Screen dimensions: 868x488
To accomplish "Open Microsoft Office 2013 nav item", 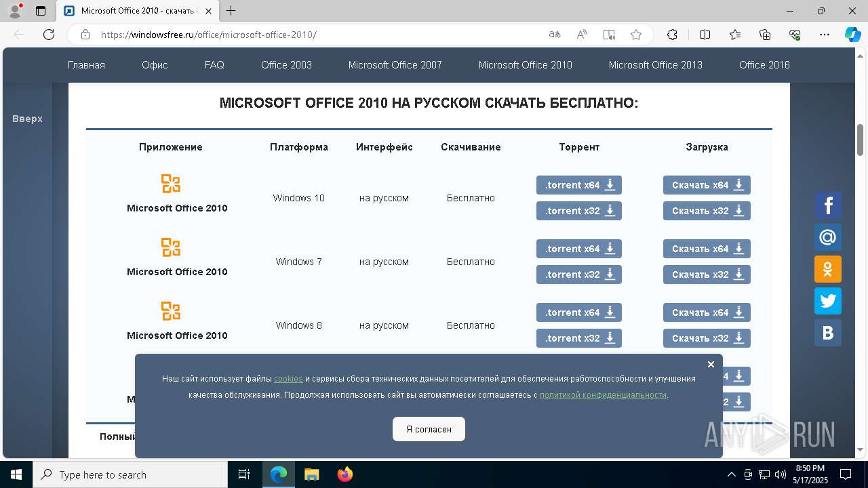I will pyautogui.click(x=656, y=65).
